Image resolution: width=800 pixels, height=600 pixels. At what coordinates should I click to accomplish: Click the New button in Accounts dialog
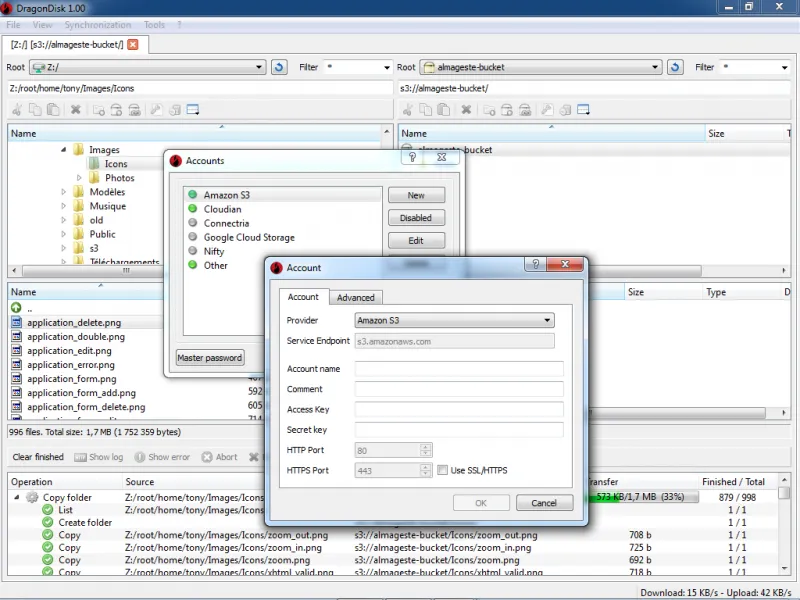[x=416, y=195]
